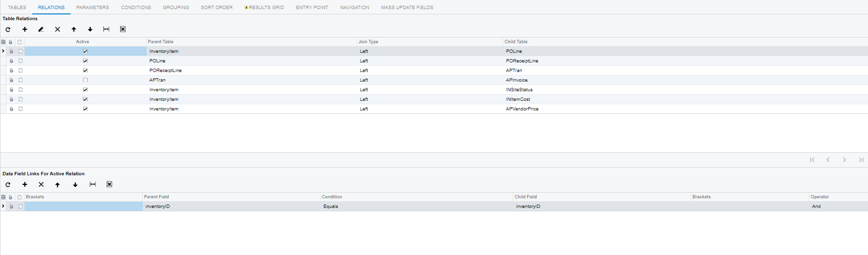Sort grid by Parent Table column header
This screenshot has height=255, width=868.
pos(161,42)
